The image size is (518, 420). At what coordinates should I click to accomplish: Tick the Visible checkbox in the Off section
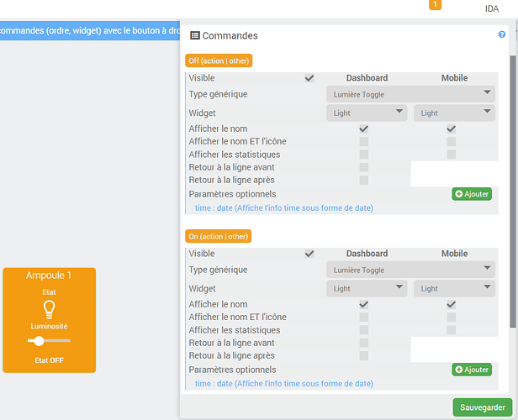(309, 78)
